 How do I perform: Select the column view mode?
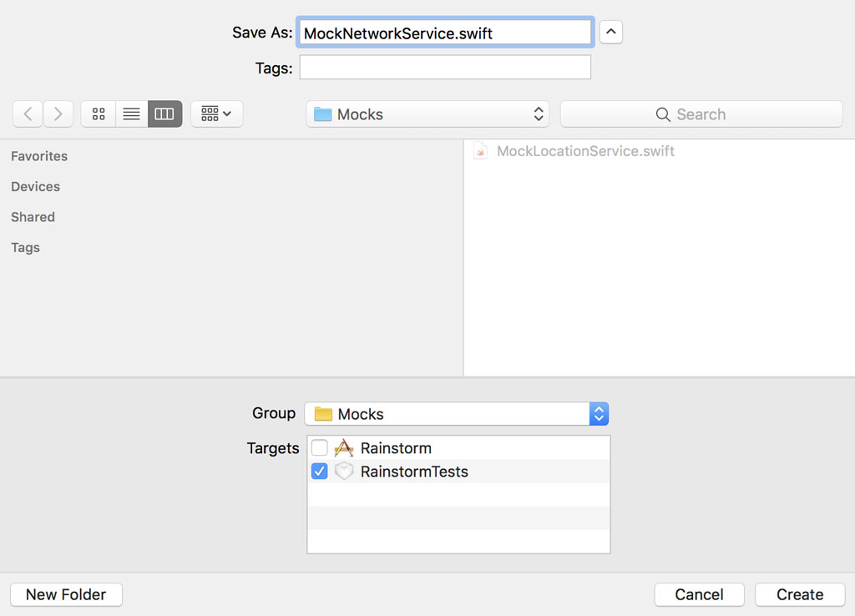(164, 114)
